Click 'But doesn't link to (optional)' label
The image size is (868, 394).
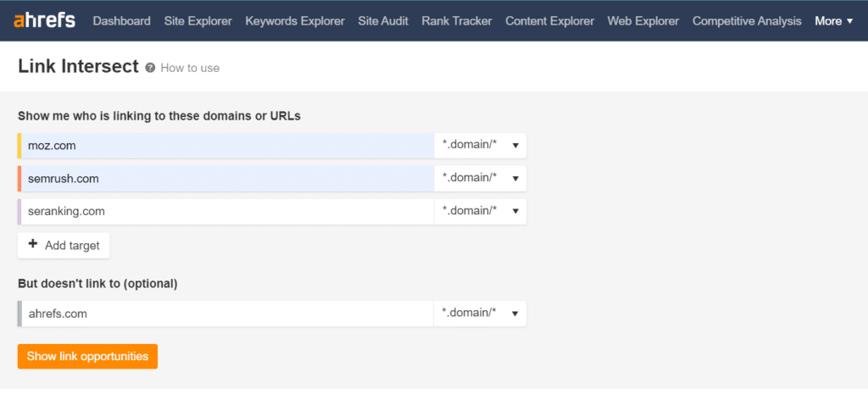click(97, 284)
